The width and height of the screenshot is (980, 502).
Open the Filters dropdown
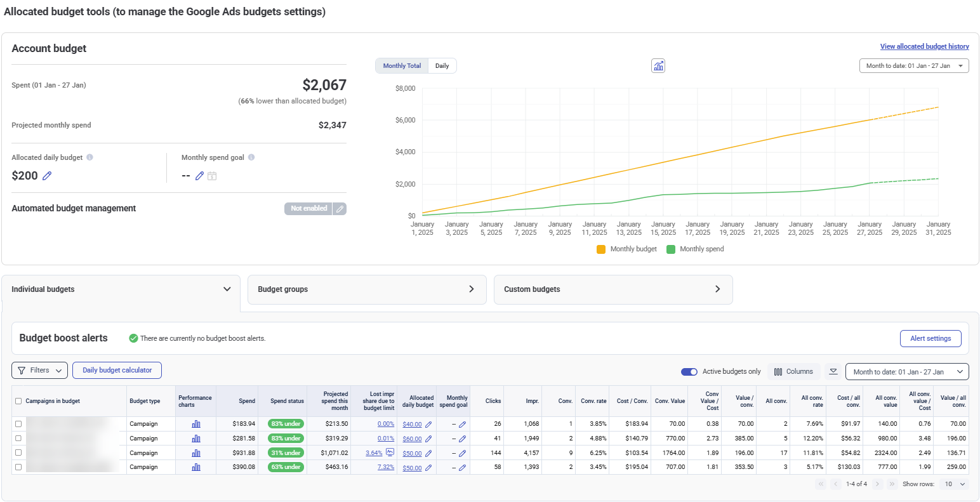39,370
